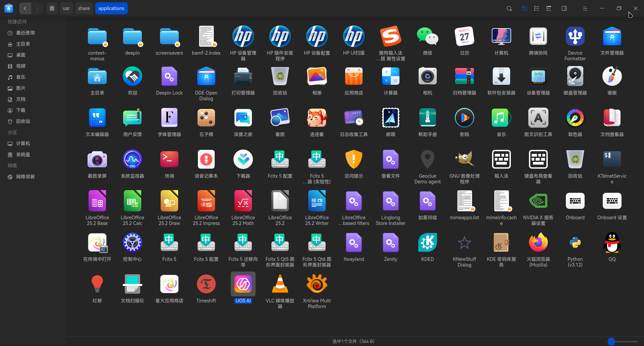Select the UOS AI icon
This screenshot has width=644, height=346.
243,284
